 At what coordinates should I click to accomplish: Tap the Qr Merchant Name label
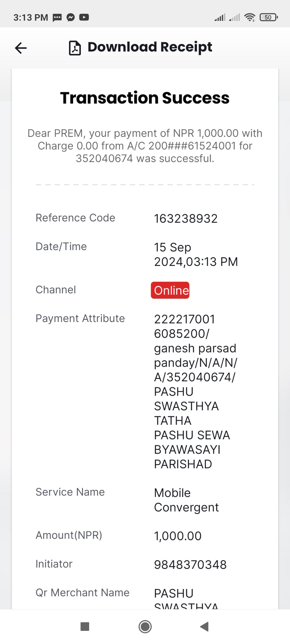point(82,592)
